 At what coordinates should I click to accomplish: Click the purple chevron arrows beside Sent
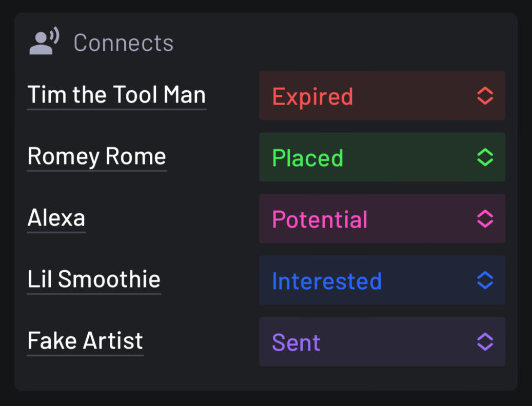(485, 342)
